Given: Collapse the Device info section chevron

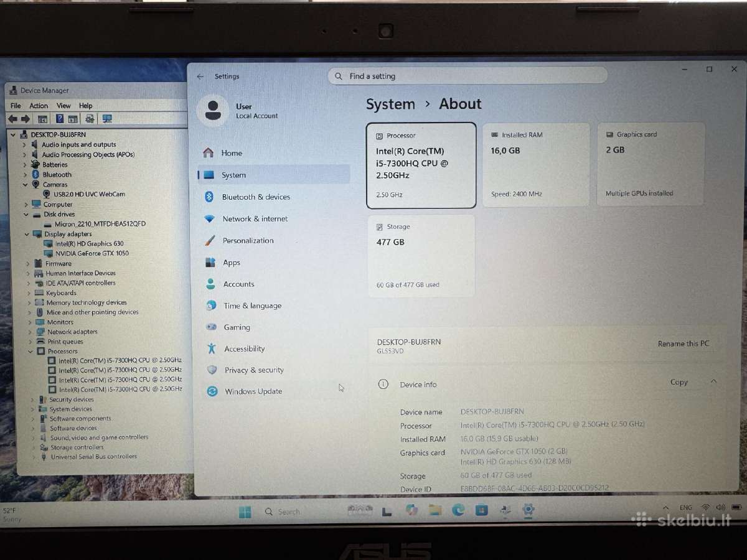Looking at the screenshot, I should 713,381.
